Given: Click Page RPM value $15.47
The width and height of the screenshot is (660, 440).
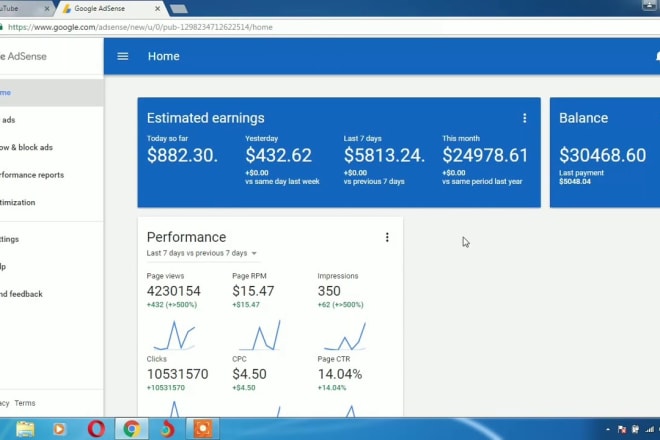Looking at the screenshot, I should click(x=253, y=291).
